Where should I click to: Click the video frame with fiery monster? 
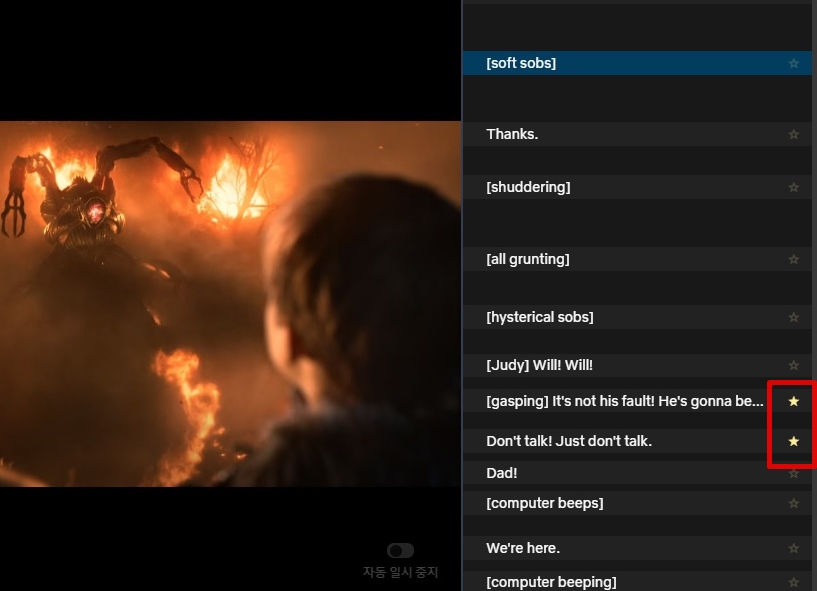point(230,304)
